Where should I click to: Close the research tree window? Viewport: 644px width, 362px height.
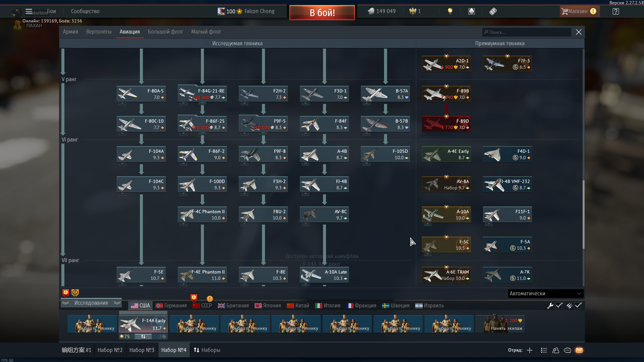[579, 32]
